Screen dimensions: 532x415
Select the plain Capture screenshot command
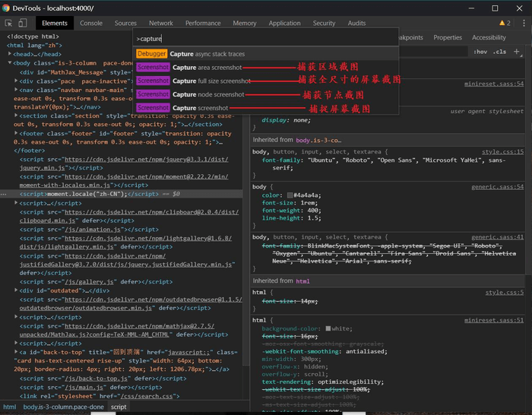click(x=266, y=108)
